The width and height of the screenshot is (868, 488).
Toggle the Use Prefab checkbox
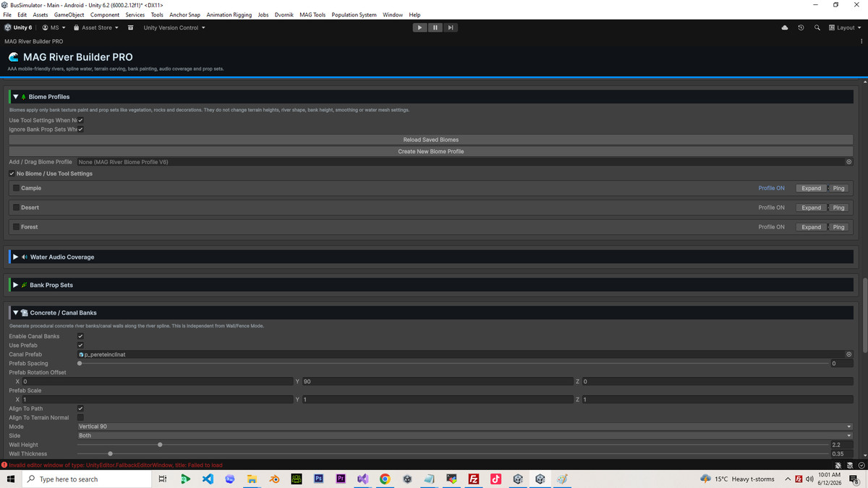coord(80,346)
